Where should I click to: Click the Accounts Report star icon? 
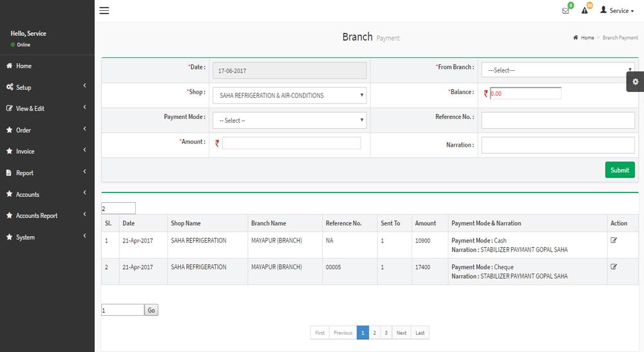click(9, 216)
